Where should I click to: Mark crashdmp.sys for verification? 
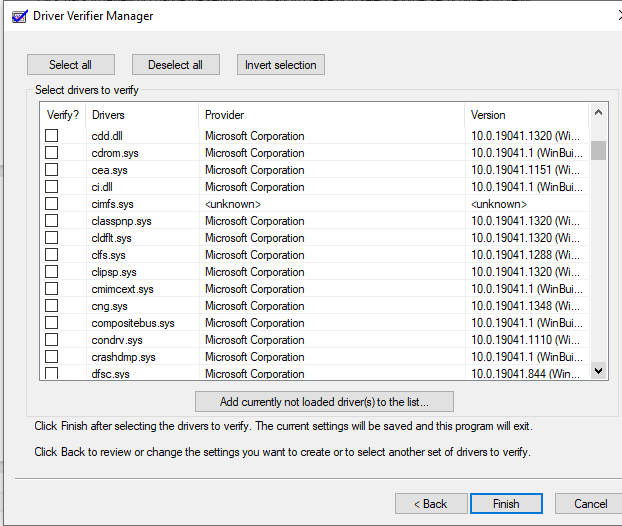click(51, 357)
